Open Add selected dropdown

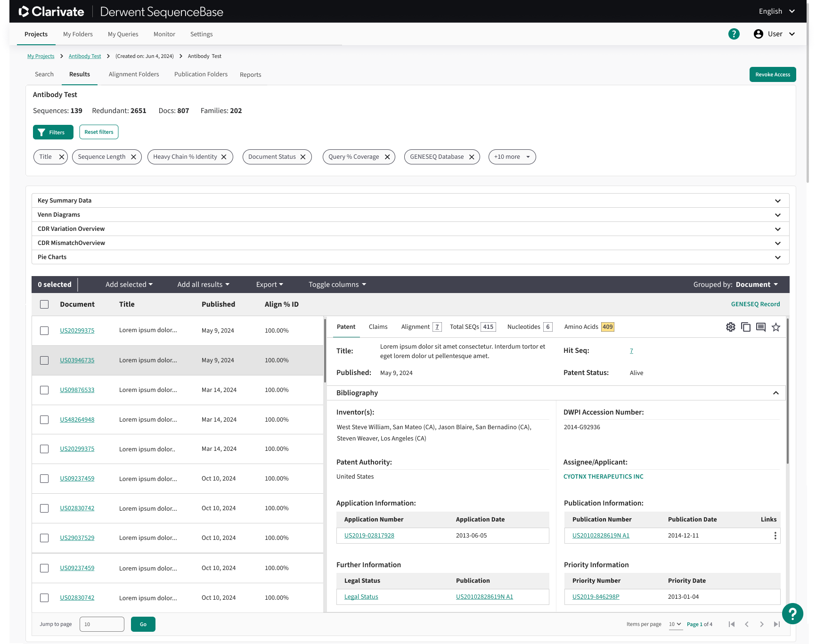pyautogui.click(x=129, y=285)
